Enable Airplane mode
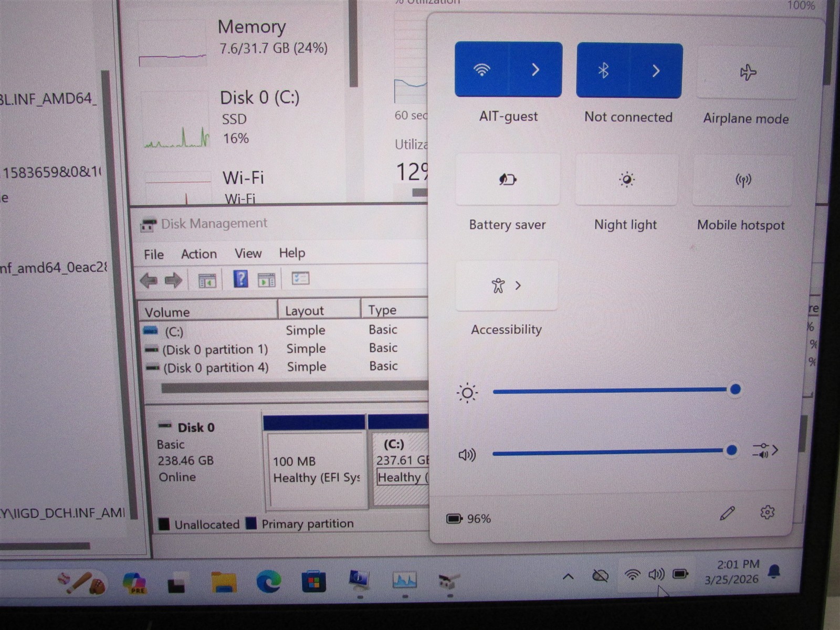 click(748, 72)
